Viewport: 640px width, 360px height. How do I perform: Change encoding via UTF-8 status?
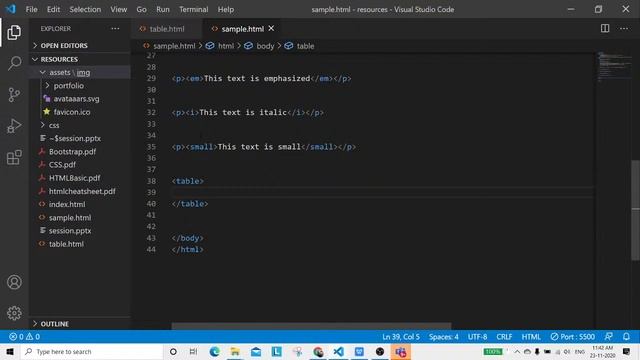tap(477, 337)
